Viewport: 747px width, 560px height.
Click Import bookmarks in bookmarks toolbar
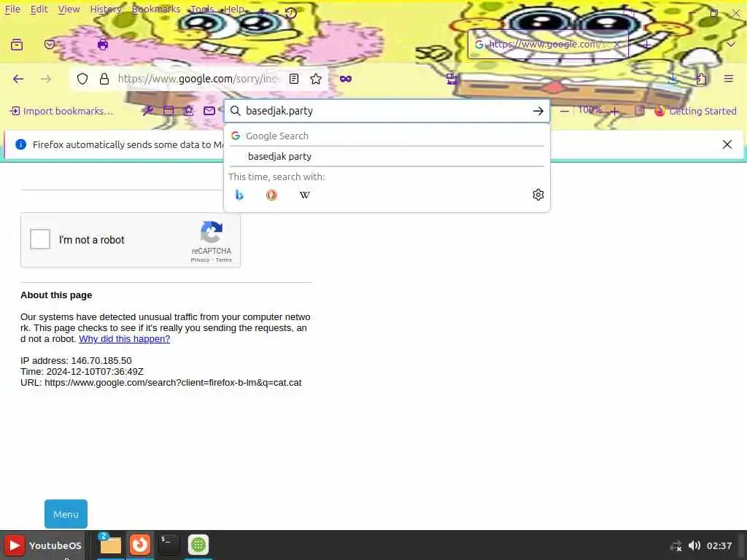pos(61,111)
